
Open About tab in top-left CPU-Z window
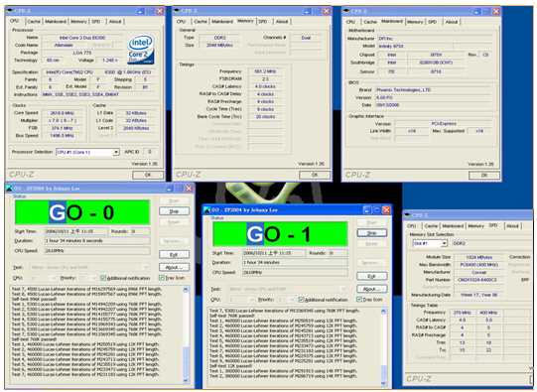click(x=115, y=21)
